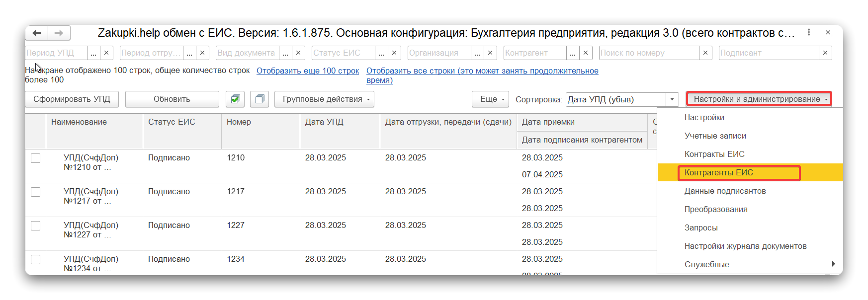The height and width of the screenshot is (300, 868).
Task: Click the Статус ЕИС filter field
Action: click(x=344, y=53)
